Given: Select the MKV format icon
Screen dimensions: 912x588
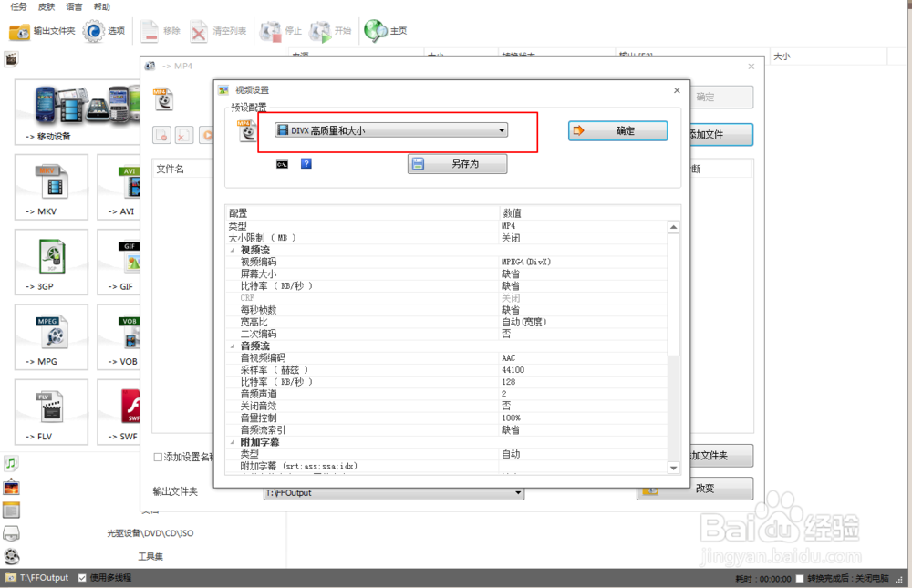Looking at the screenshot, I should coord(51,187).
